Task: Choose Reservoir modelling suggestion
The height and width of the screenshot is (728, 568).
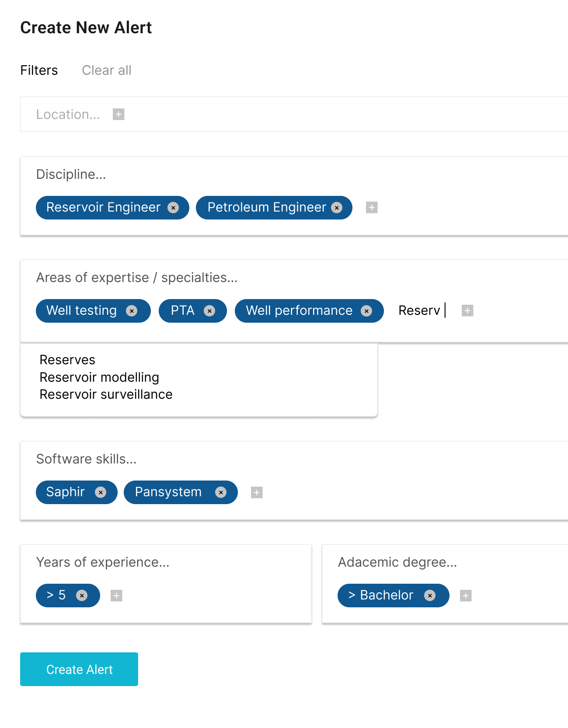Action: 99,377
